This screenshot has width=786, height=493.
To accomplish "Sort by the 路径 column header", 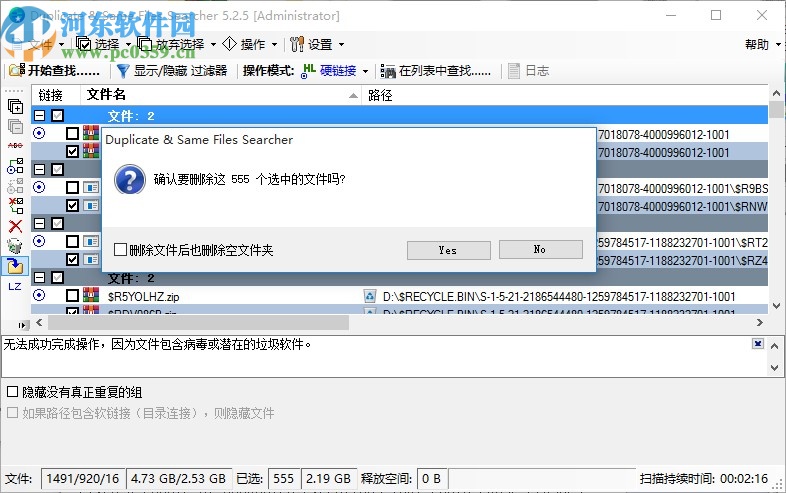I will tap(564, 95).
